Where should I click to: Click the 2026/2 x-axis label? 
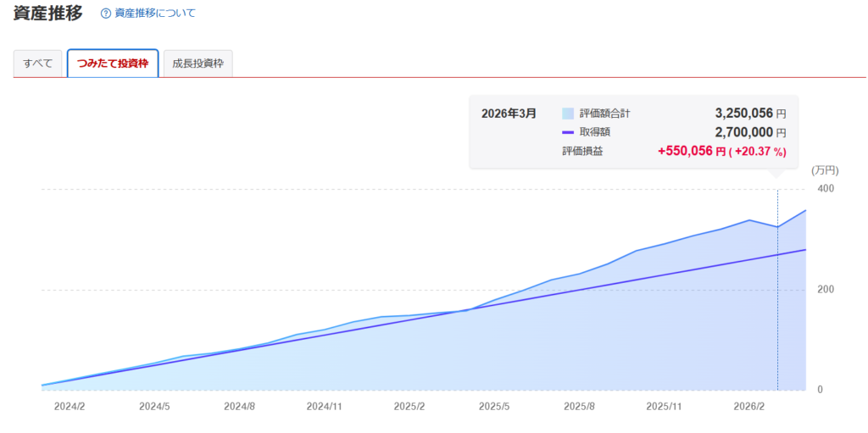pyautogui.click(x=749, y=407)
